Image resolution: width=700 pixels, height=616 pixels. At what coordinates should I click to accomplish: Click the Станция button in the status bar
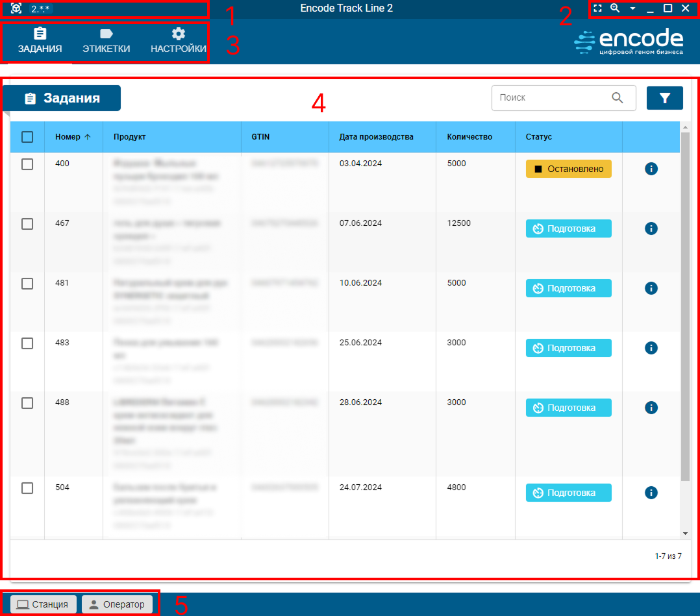(42, 604)
